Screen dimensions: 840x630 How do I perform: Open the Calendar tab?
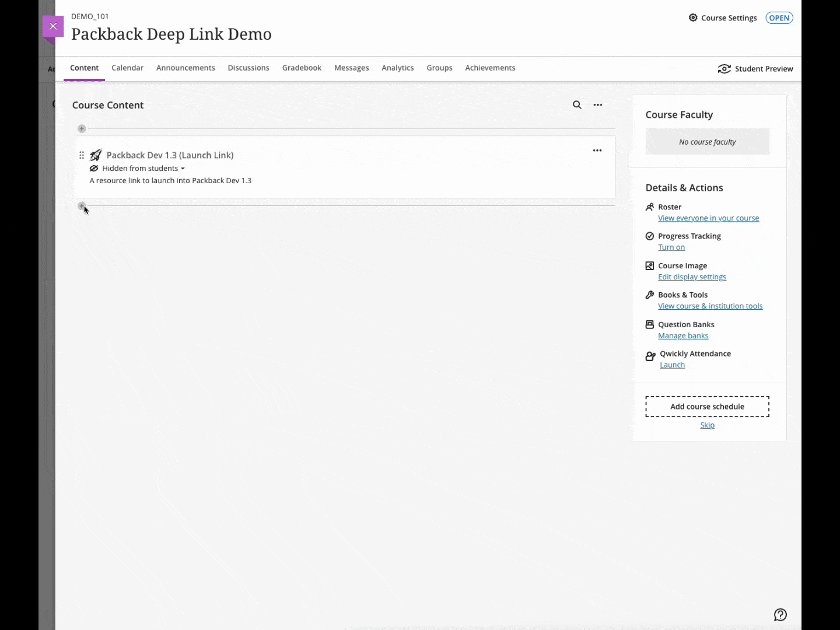(x=127, y=68)
